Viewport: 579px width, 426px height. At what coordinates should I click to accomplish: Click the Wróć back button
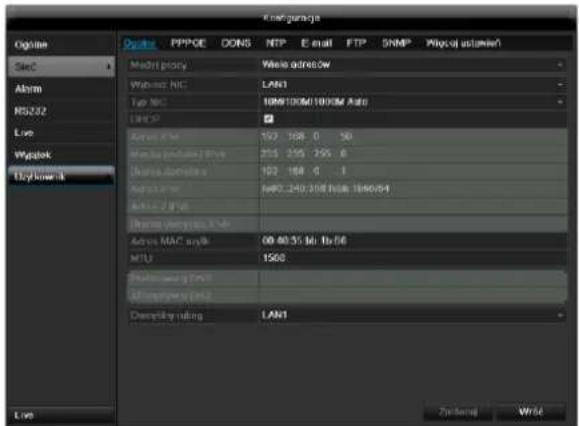tap(531, 412)
